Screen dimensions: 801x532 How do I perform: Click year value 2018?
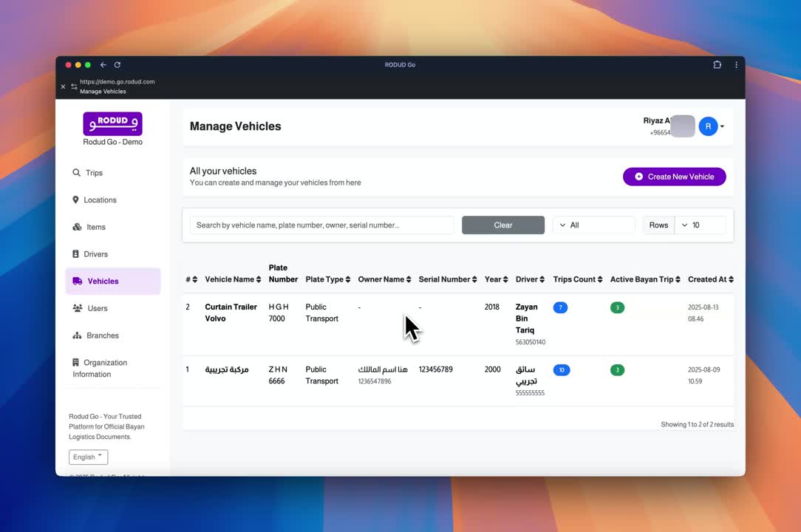[492, 307]
